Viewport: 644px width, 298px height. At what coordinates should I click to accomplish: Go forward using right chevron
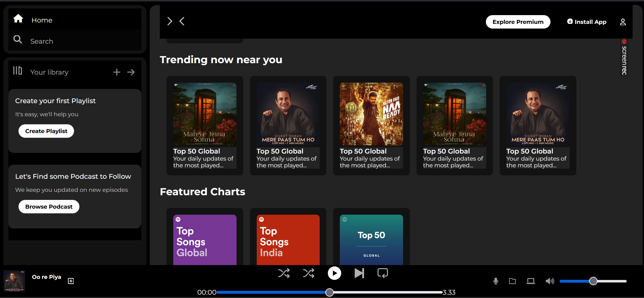click(x=170, y=21)
